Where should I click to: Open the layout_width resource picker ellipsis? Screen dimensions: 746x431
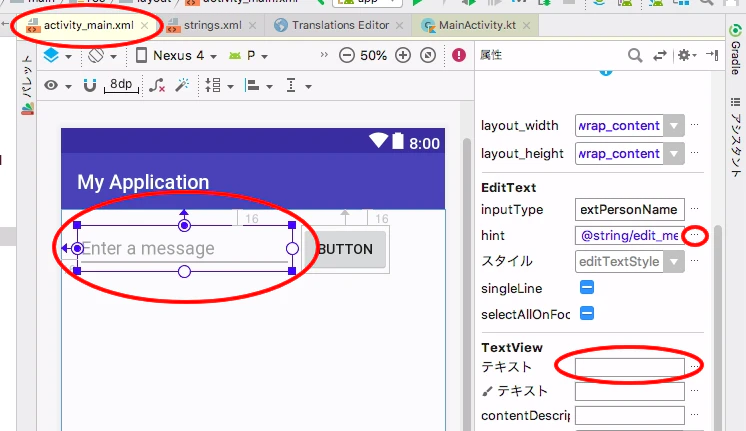pos(695,125)
